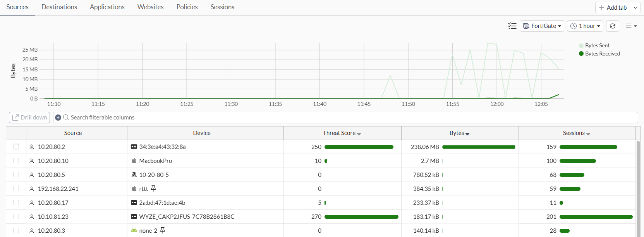Click Apple icon next to rttt

tap(134, 189)
